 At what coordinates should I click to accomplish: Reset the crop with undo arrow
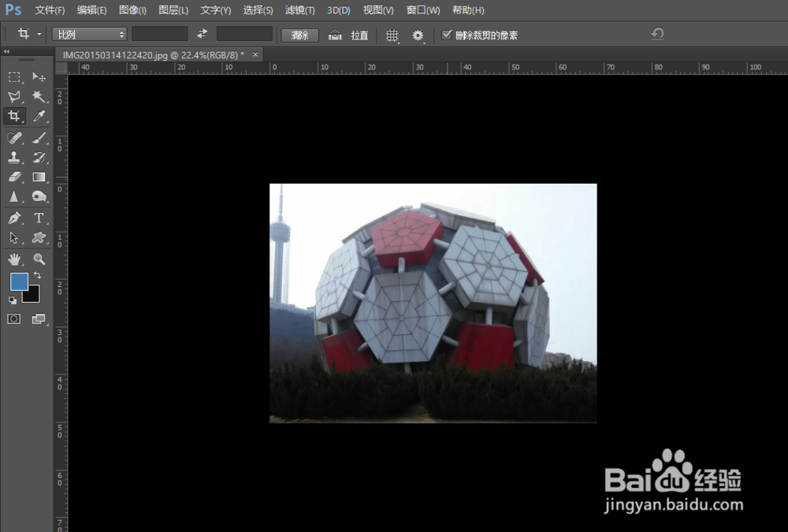coord(657,34)
